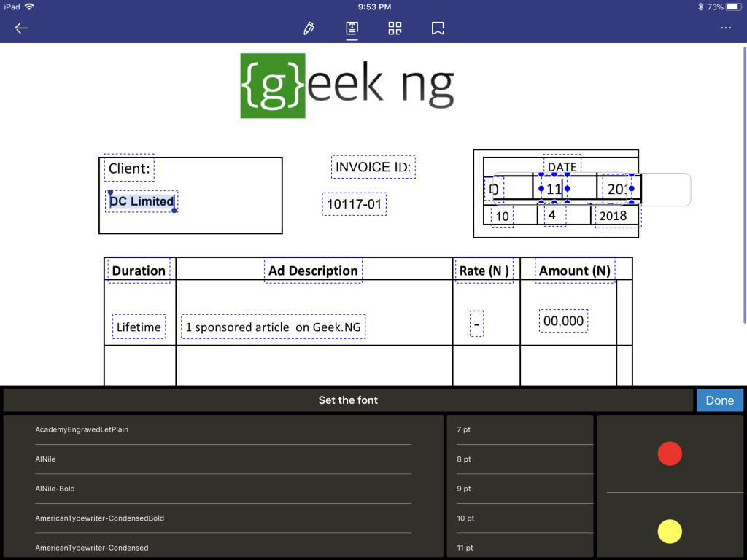Click the Geek ng logo image

click(x=347, y=86)
